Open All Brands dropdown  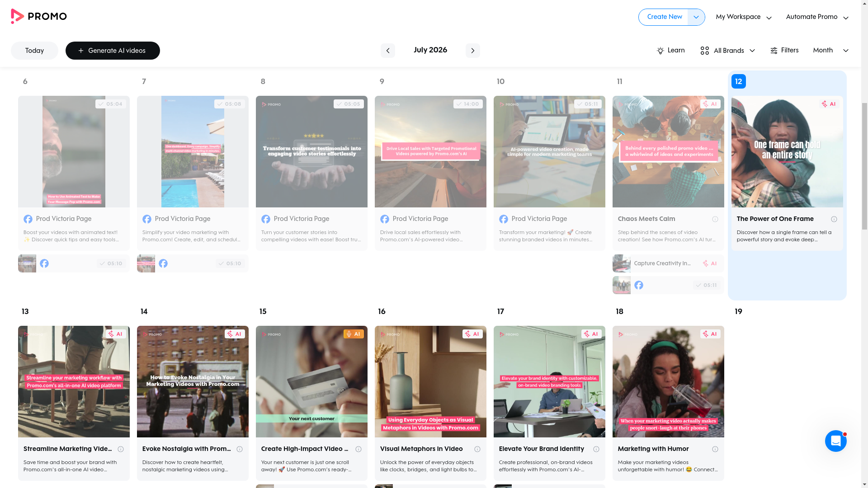(728, 51)
